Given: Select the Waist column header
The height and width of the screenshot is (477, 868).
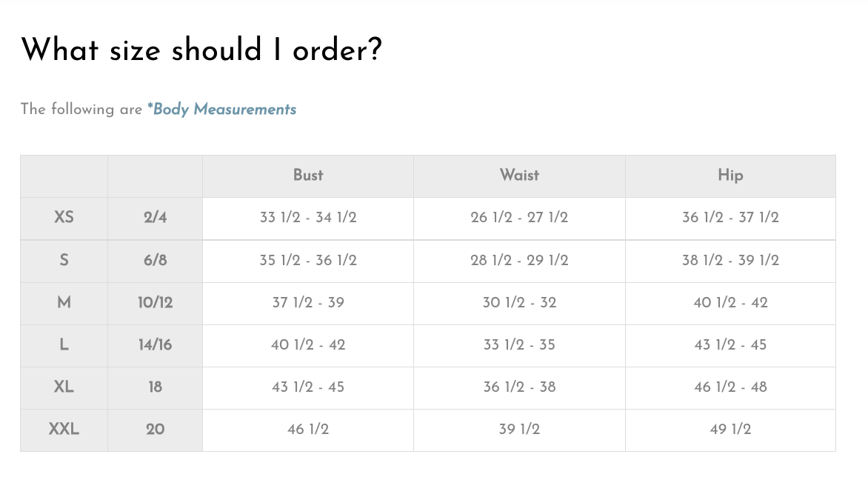Looking at the screenshot, I should tap(519, 176).
